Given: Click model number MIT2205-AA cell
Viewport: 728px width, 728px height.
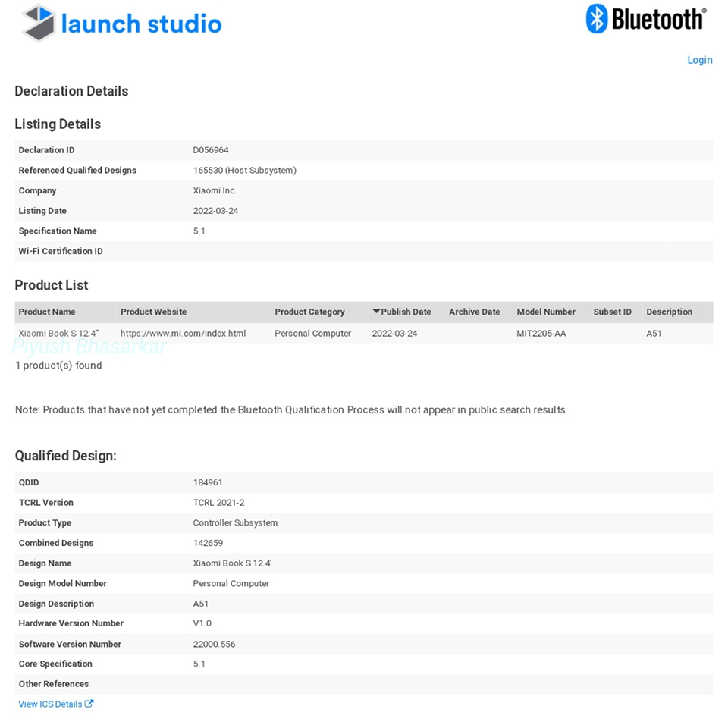Looking at the screenshot, I should pos(541,333).
